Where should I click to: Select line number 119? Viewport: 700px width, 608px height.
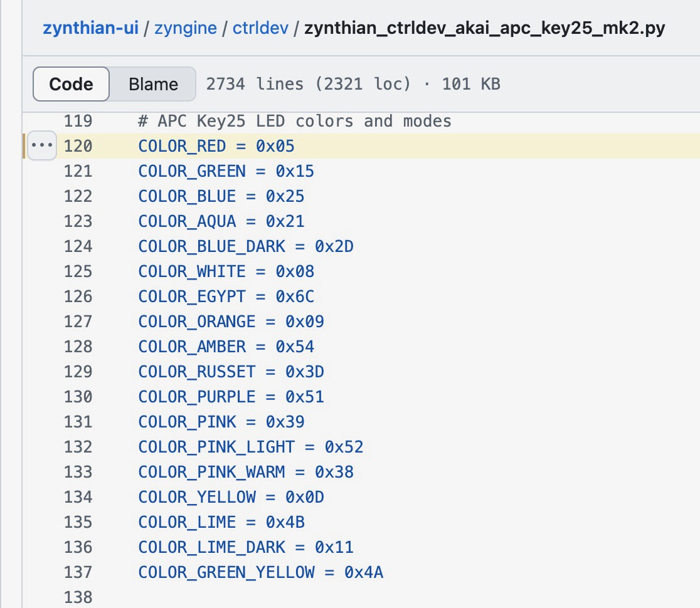[x=78, y=121]
